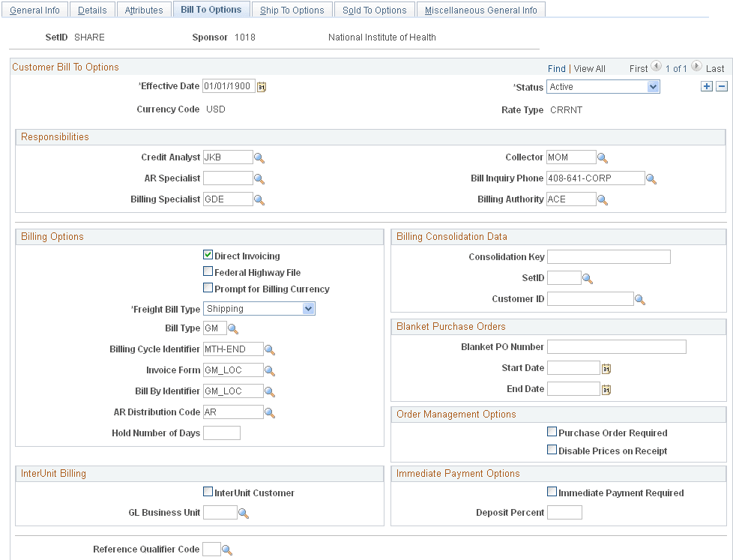Click the Find link
The image size is (733, 560).
point(557,68)
